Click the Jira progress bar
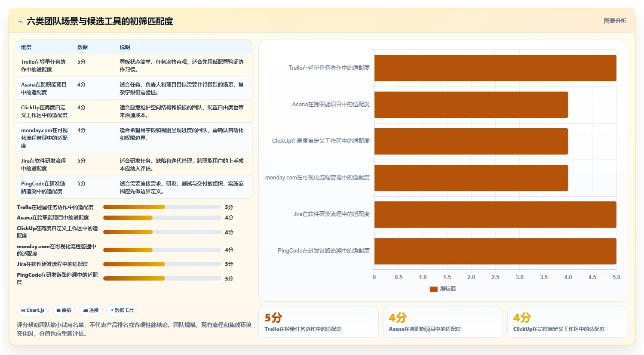644x355 pixels. (162, 264)
